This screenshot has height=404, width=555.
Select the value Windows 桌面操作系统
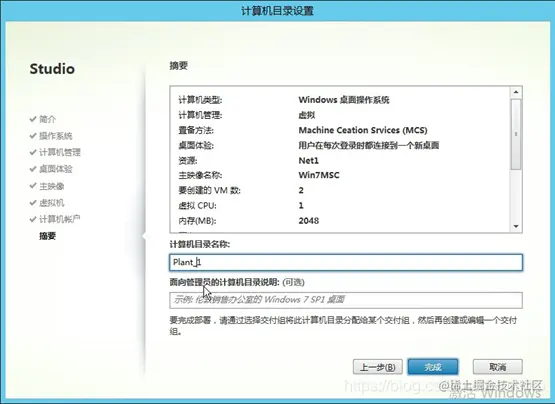click(x=344, y=100)
